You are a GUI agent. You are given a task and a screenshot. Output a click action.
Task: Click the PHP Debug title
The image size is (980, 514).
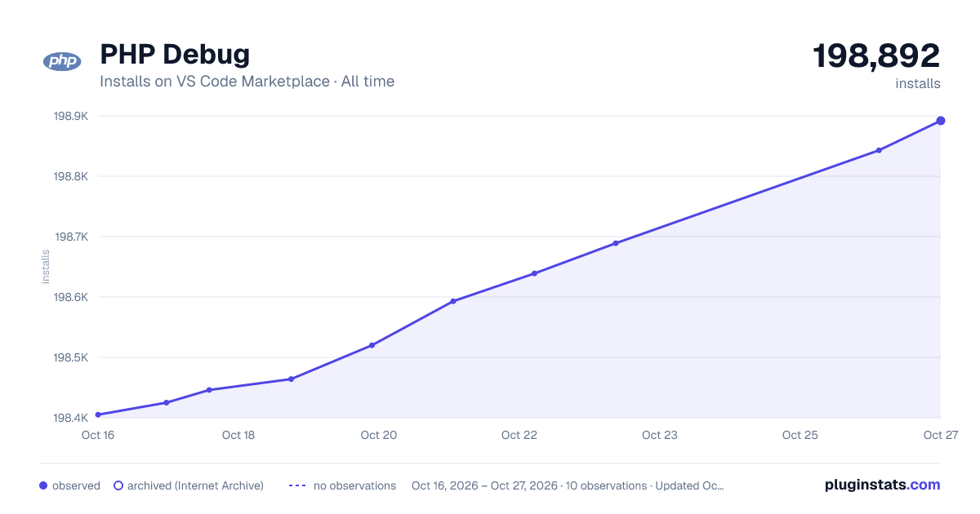click(x=175, y=55)
